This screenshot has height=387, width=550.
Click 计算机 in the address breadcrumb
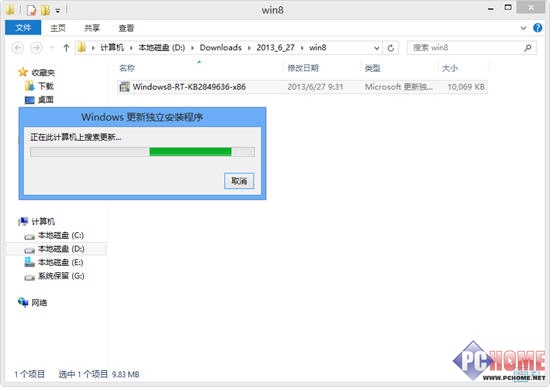[112, 47]
